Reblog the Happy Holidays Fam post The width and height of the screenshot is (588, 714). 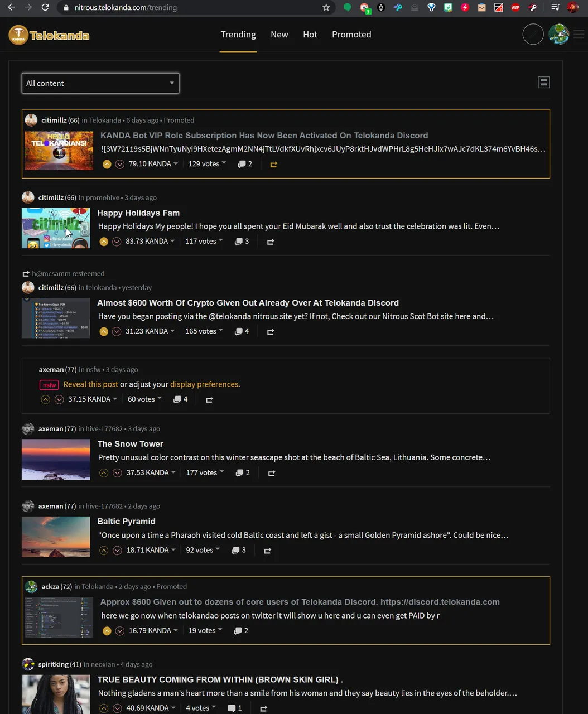click(271, 242)
